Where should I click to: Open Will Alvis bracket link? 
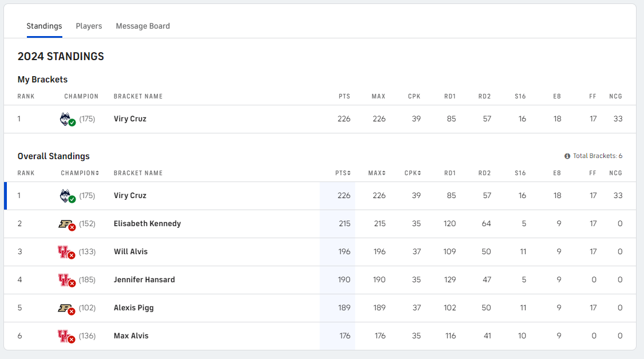(130, 252)
